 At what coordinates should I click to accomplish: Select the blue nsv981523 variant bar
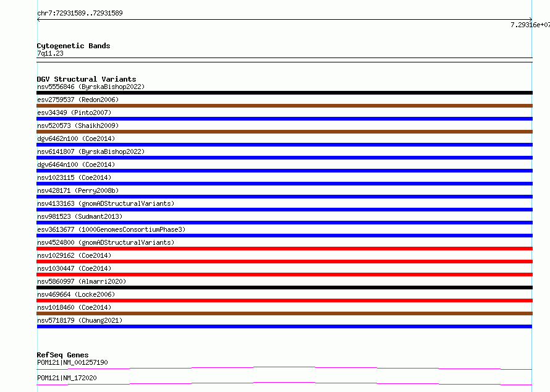[284, 223]
